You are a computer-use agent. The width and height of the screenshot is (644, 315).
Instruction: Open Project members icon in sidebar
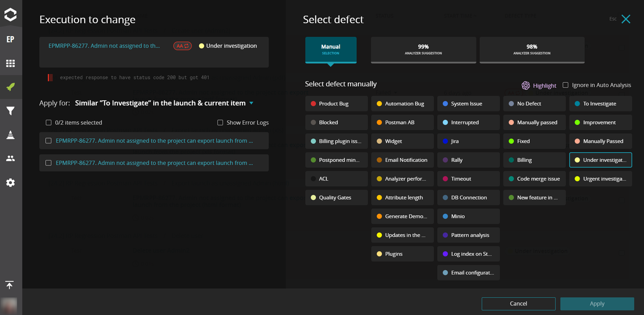click(x=10, y=158)
